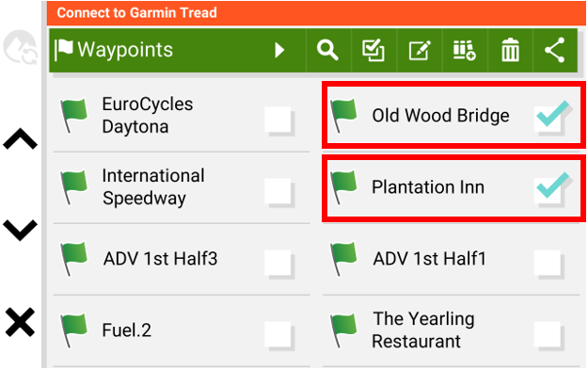Tap the Connect to Garmin Tread banner
Image resolution: width=588 pixels, height=370 pixels.
(316, 13)
